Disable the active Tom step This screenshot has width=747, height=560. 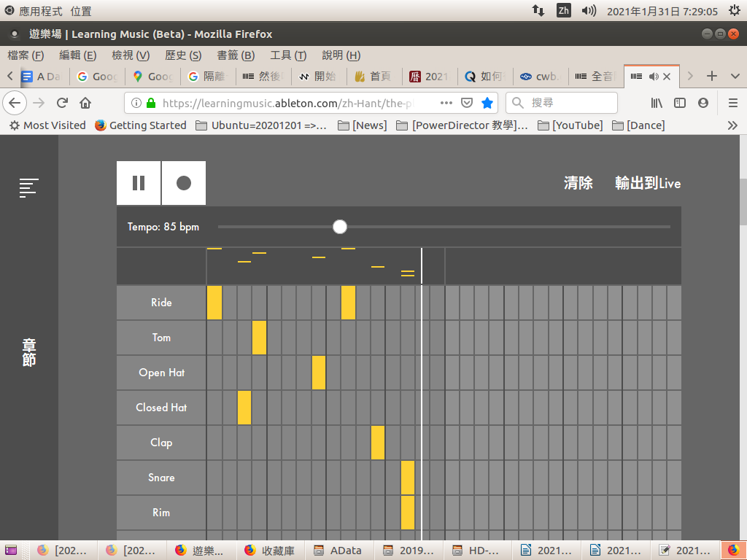(x=259, y=338)
